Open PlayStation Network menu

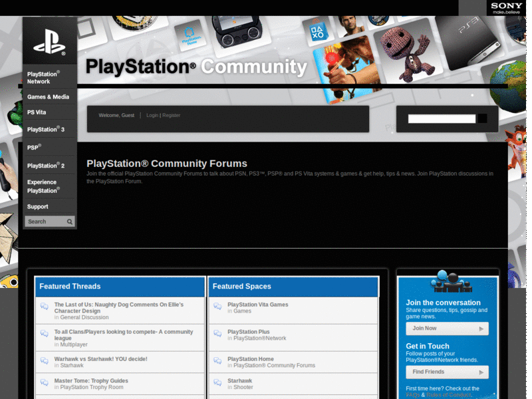pyautogui.click(x=43, y=78)
